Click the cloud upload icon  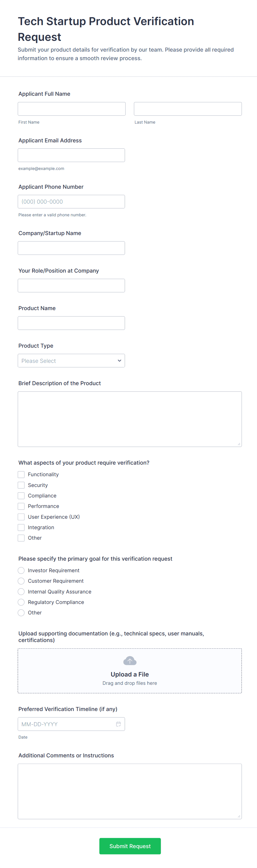click(130, 661)
